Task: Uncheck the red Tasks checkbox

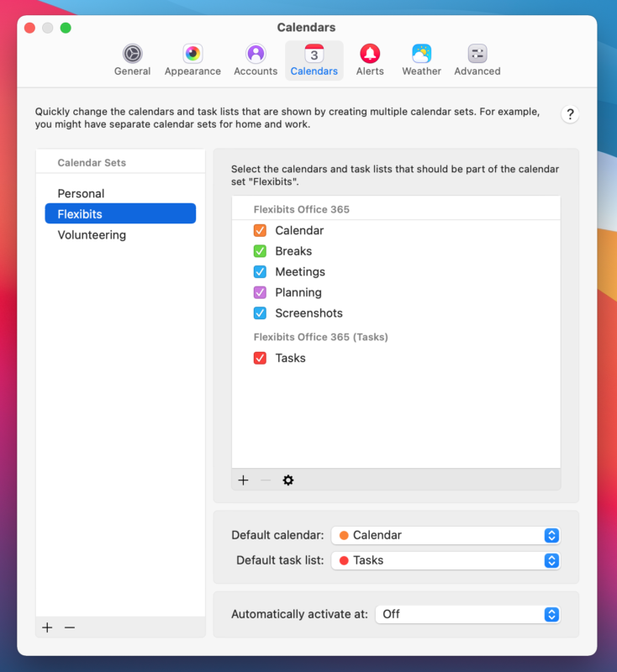Action: click(x=260, y=358)
